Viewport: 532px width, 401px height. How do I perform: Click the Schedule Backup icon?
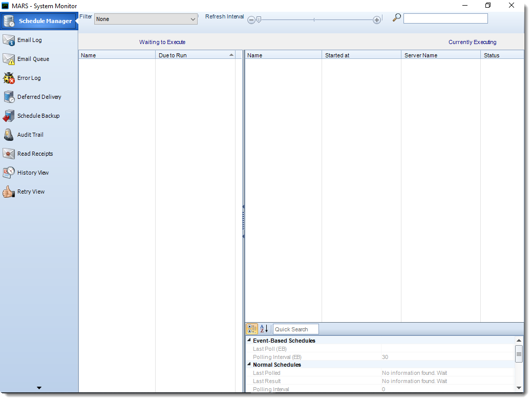[x=9, y=116]
